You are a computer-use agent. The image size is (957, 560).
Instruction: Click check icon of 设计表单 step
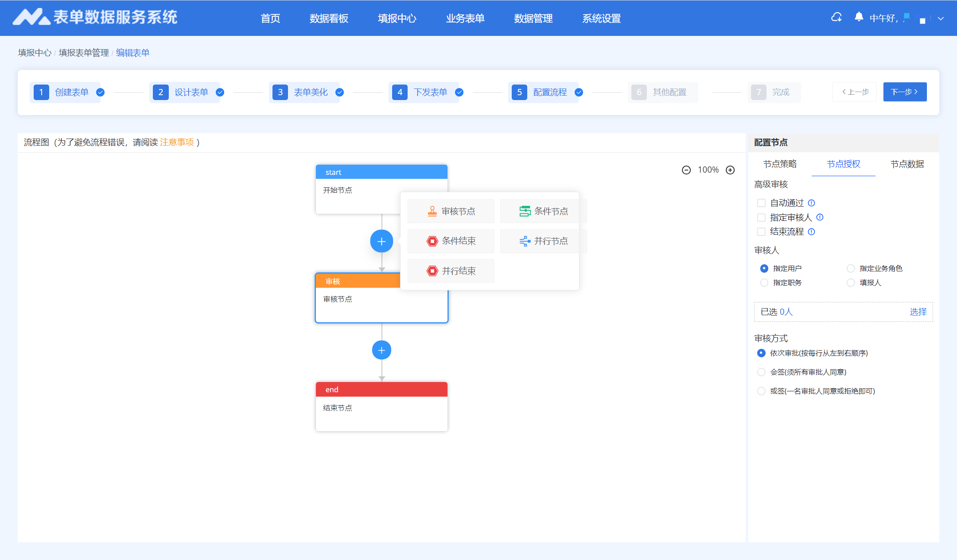click(220, 92)
